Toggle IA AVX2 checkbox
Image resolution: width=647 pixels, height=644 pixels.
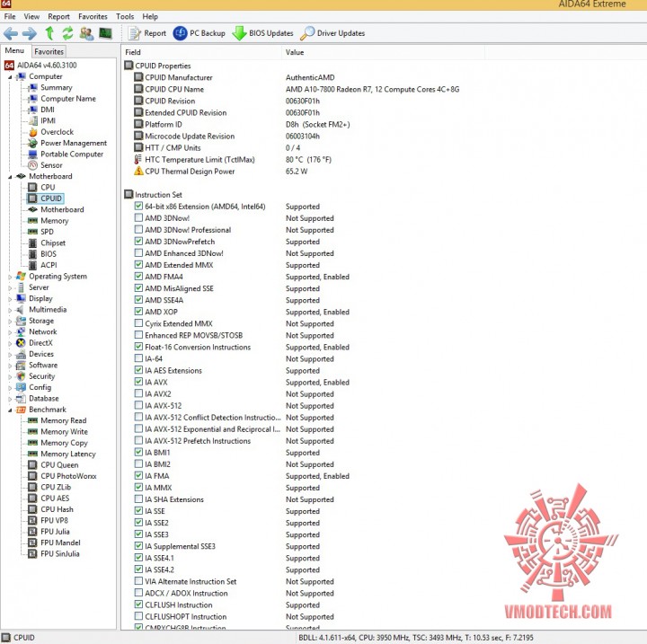(x=138, y=393)
